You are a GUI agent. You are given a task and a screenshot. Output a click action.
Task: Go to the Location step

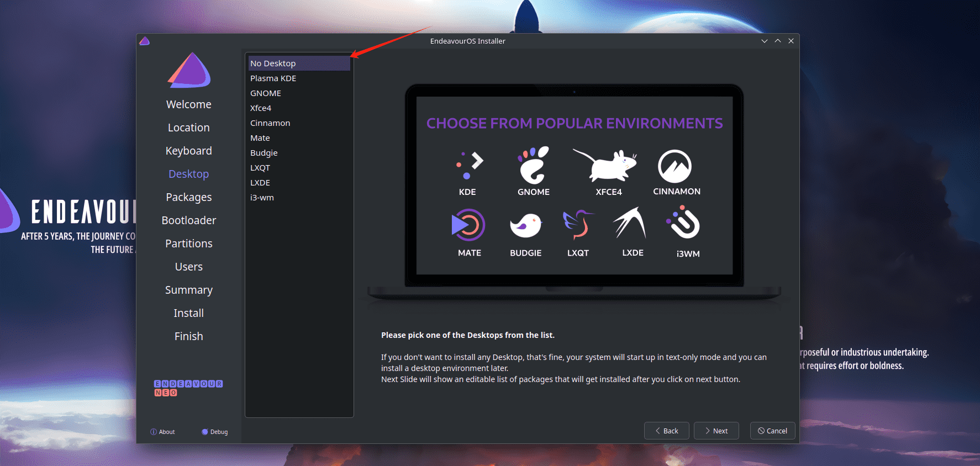[x=189, y=128]
